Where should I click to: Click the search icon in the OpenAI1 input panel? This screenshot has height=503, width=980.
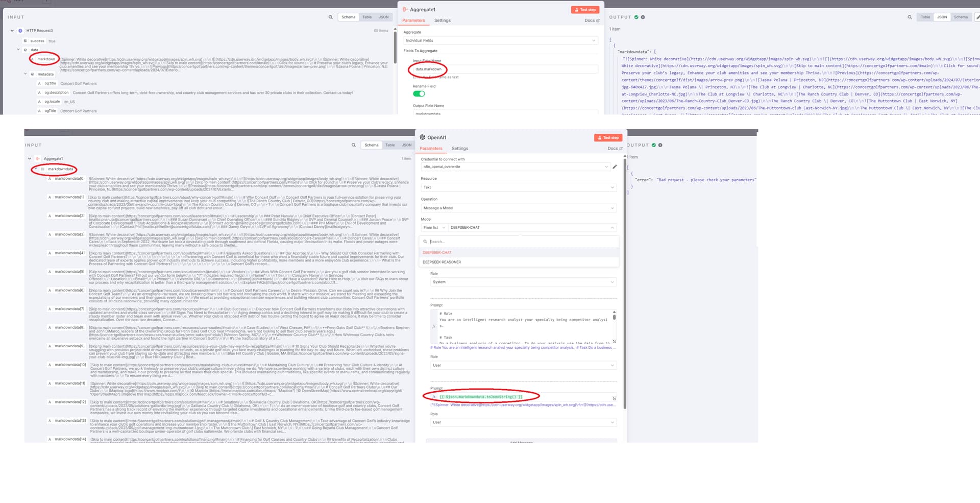354,145
